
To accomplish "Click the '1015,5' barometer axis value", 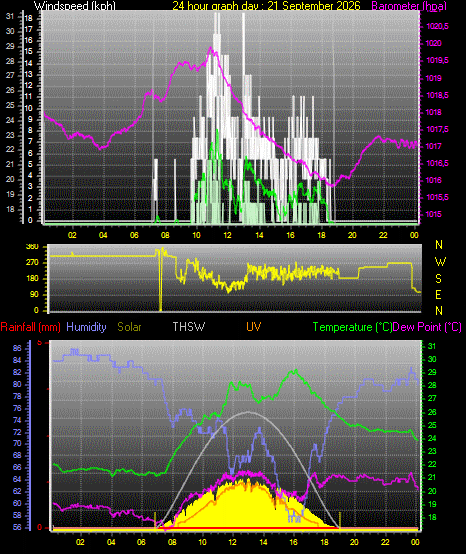I will click(437, 198).
